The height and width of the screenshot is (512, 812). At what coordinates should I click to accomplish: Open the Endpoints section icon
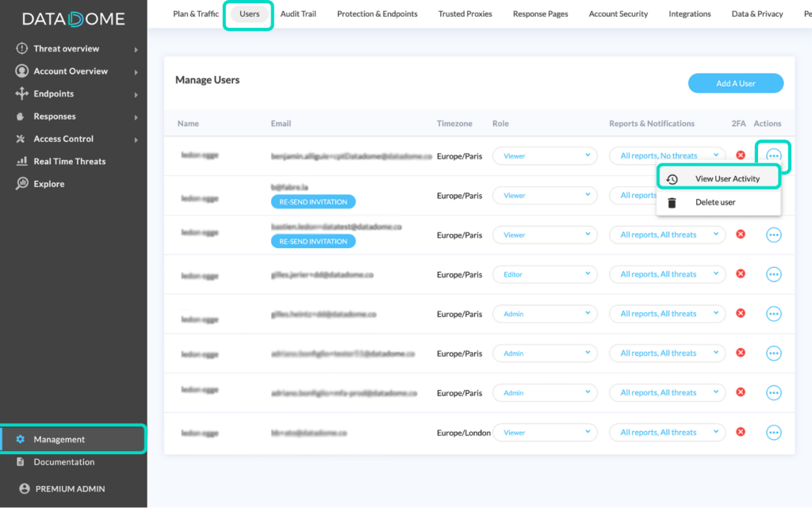tap(20, 94)
